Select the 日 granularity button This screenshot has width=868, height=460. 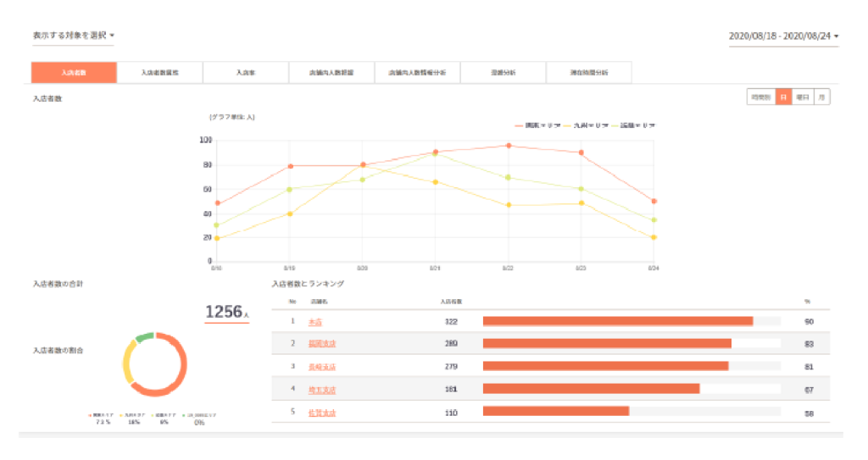[x=783, y=97]
